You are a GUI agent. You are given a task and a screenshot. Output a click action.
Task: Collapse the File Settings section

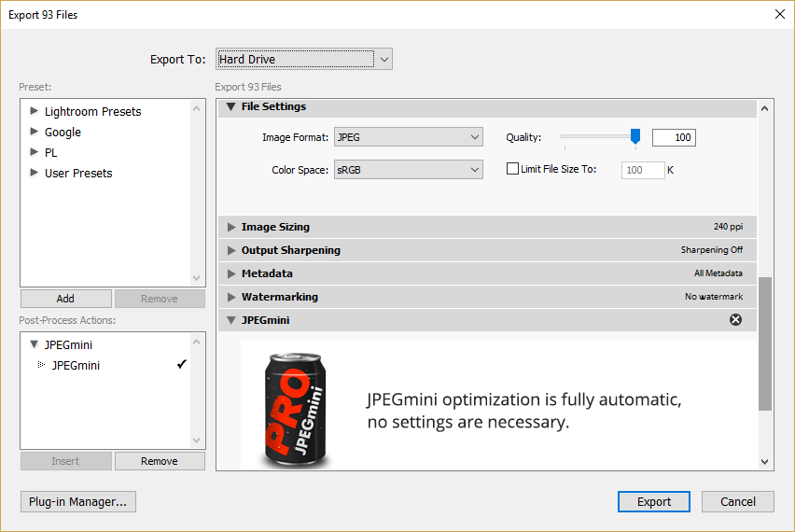tap(231, 106)
